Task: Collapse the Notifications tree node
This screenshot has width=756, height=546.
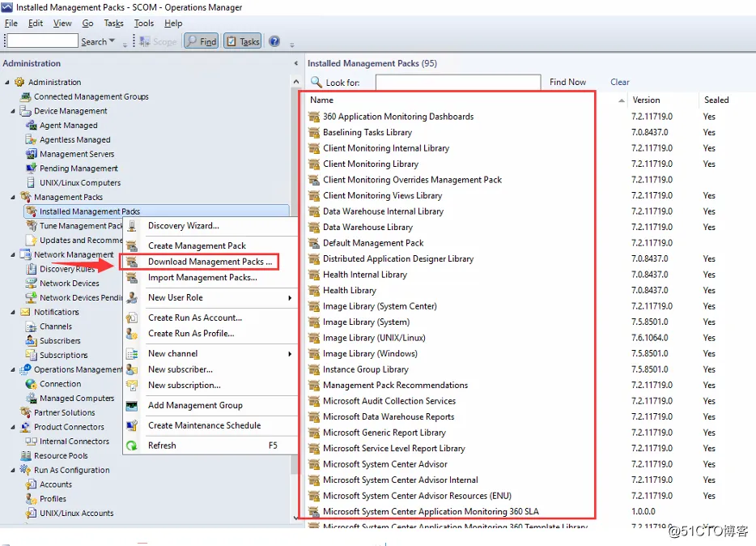Action: click(x=13, y=312)
